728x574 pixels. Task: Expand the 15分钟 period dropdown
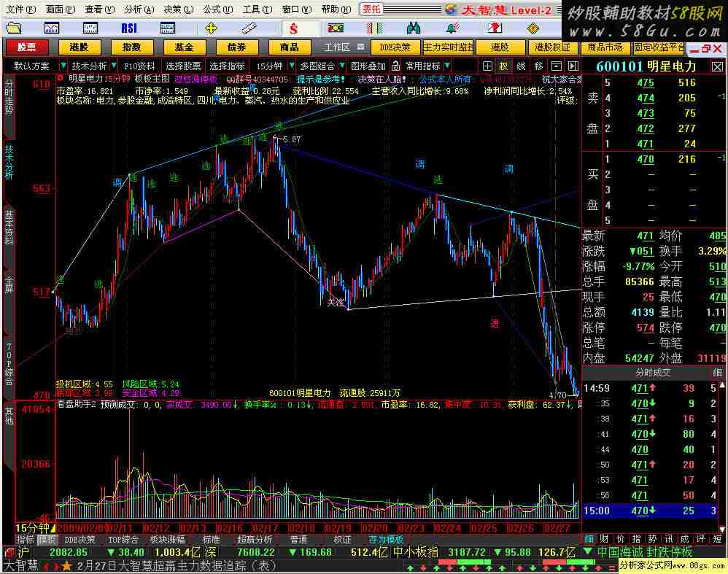click(x=291, y=66)
